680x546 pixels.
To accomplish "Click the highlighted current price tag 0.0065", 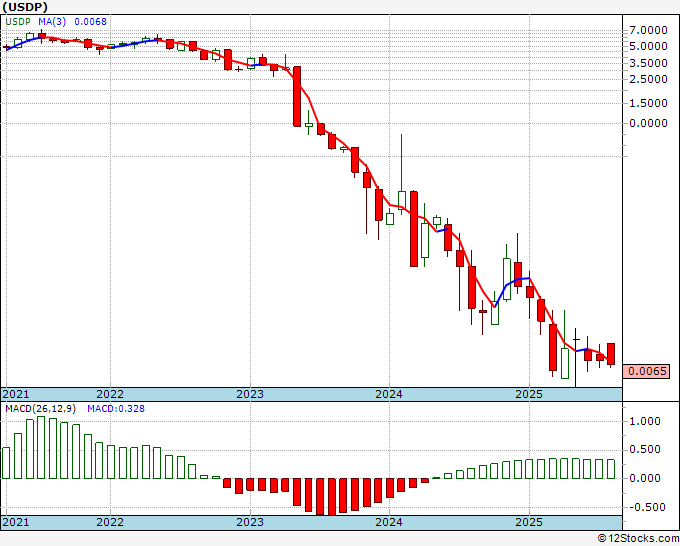I will [x=647, y=371].
